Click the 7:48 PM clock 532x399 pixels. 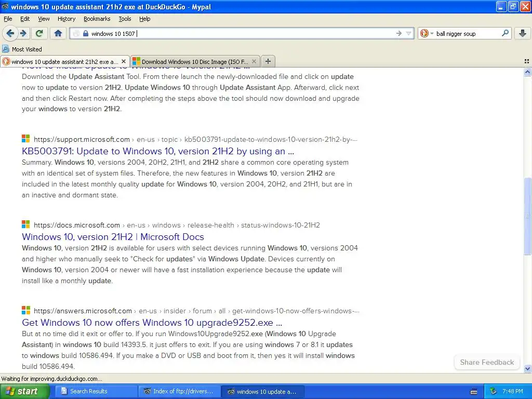[x=513, y=391]
